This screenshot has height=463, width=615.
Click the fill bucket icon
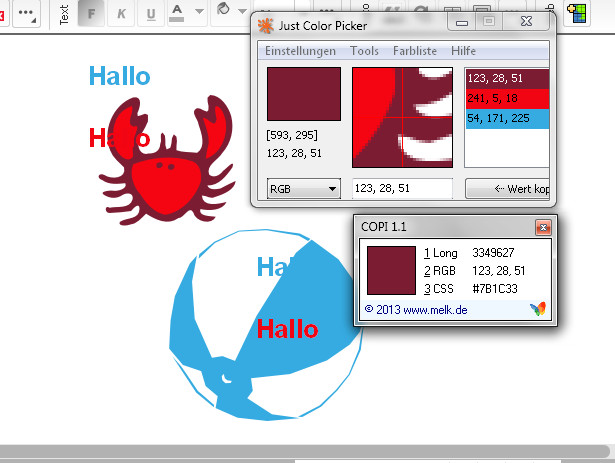point(223,9)
